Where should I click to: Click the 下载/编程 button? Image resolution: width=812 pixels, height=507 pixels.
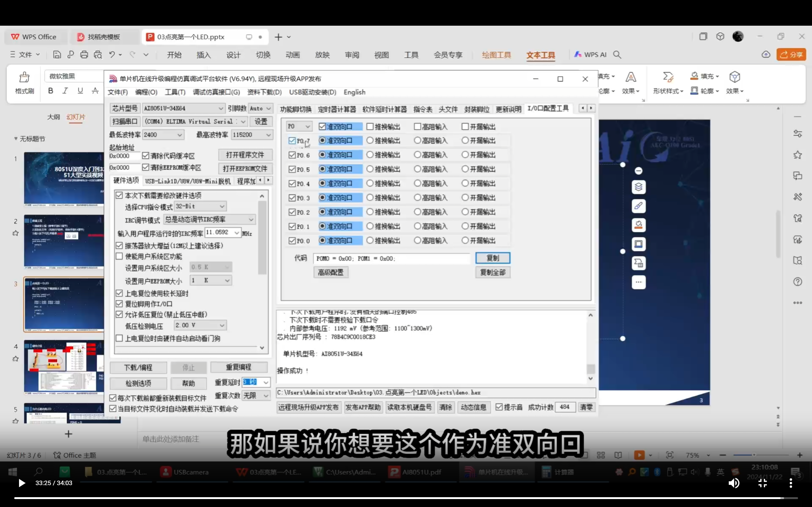coord(138,367)
